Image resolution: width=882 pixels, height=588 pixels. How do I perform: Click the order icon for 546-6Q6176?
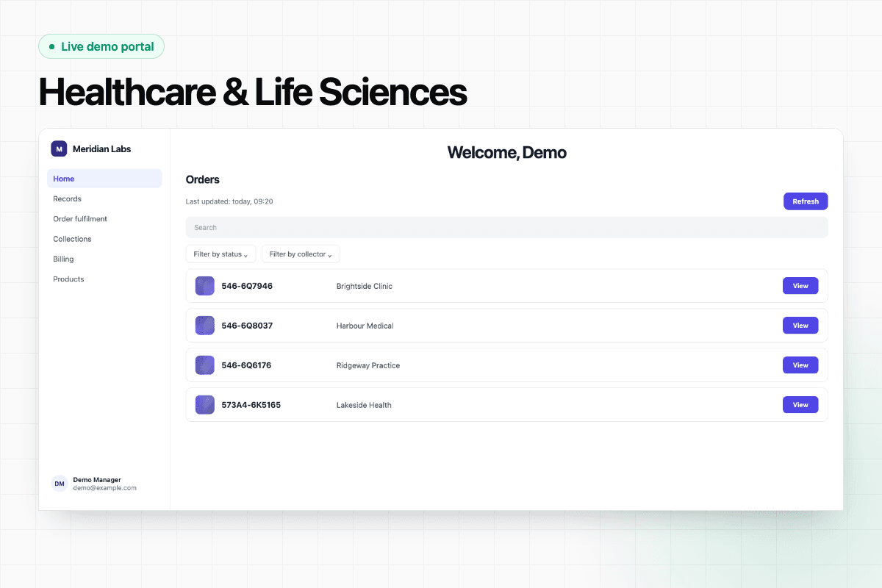tap(205, 365)
